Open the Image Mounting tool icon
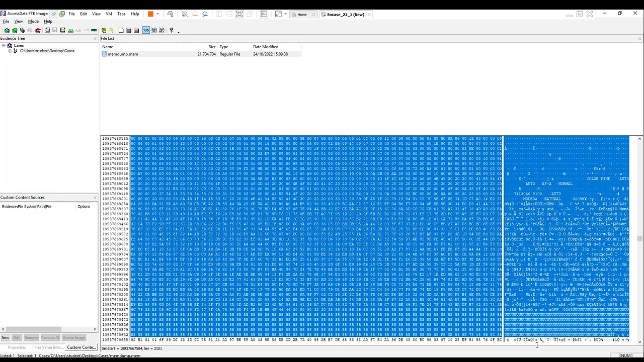The height and width of the screenshot is (362, 644). click(22, 30)
